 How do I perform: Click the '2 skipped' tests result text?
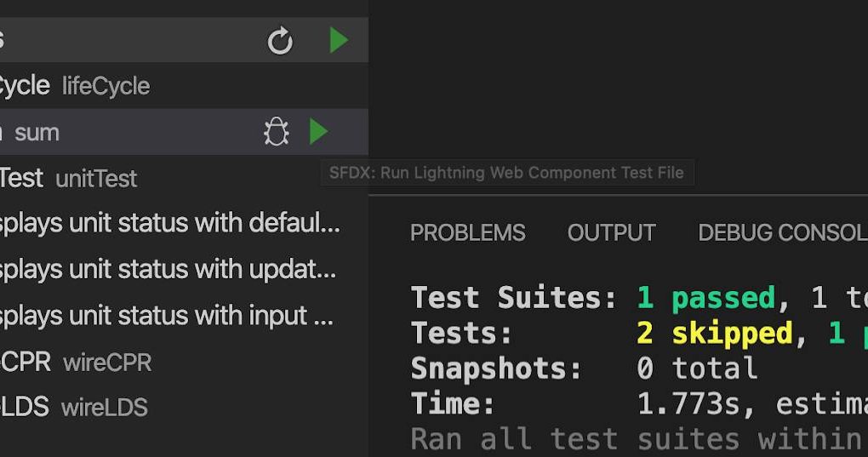(x=715, y=334)
